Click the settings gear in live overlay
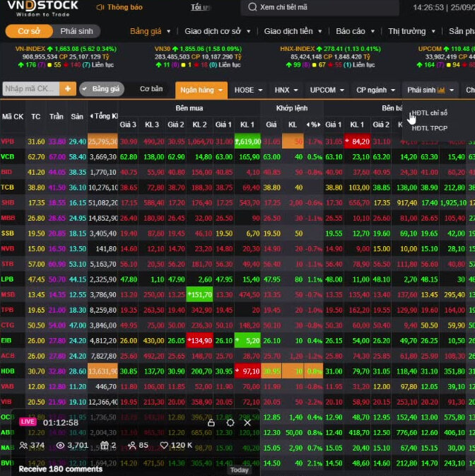The height and width of the screenshot is (476, 475). click(230, 422)
